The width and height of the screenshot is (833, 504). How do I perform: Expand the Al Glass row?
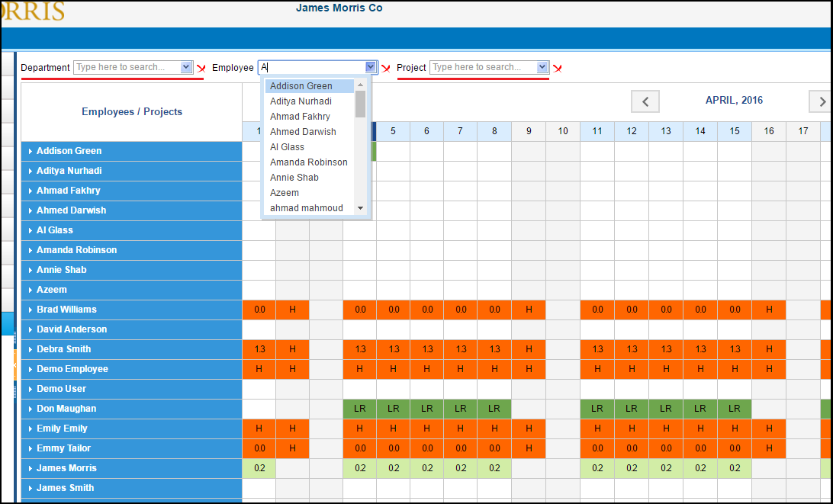pyautogui.click(x=31, y=230)
